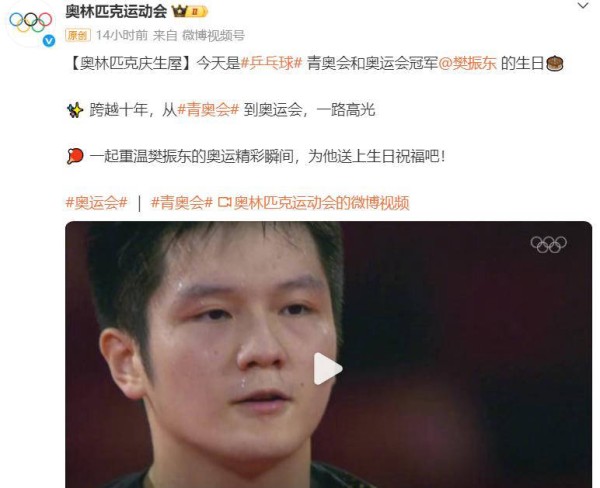Click the video camera icon before link

click(x=225, y=202)
